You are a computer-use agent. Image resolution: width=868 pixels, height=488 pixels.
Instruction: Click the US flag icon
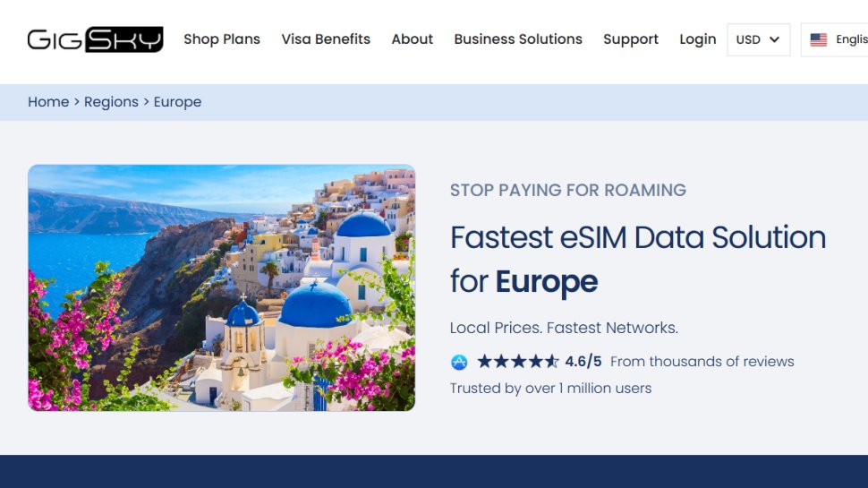pyautogui.click(x=818, y=39)
